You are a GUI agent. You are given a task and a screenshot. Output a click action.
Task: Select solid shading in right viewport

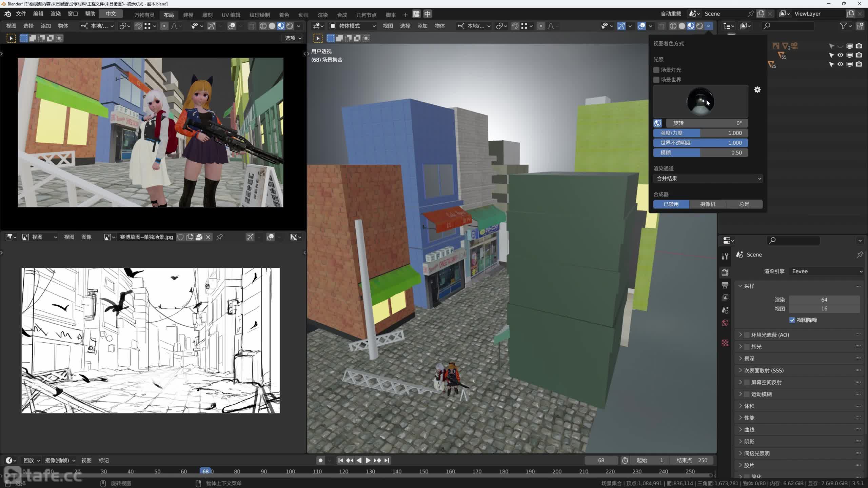[682, 26]
